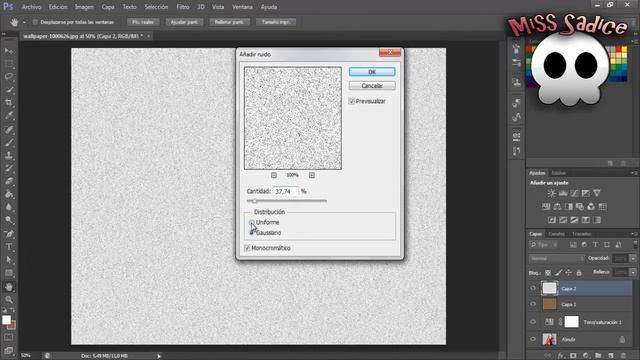
Task: Add a Color Balance adjustment
Action: [x=557, y=207]
